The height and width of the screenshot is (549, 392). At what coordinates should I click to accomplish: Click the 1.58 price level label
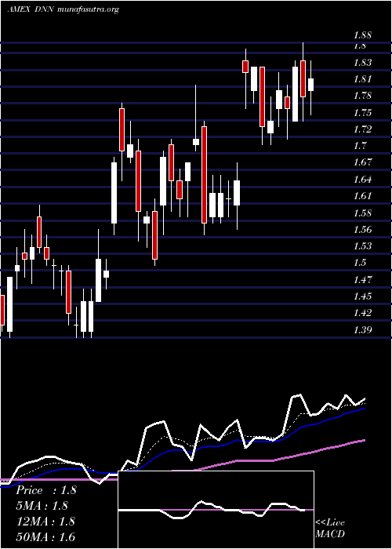(x=362, y=213)
